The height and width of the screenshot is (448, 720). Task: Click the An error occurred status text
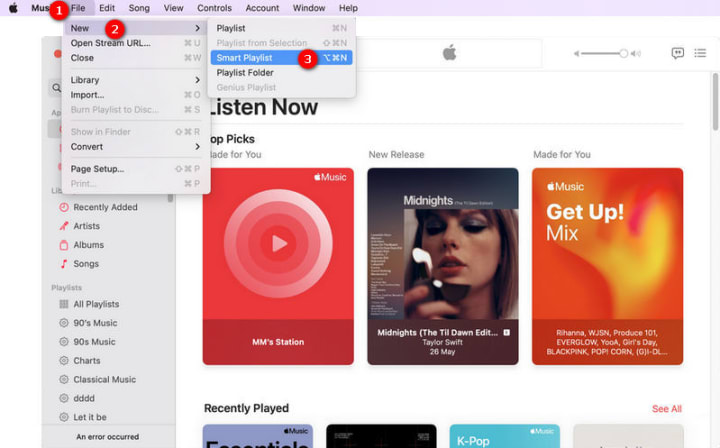point(107,437)
